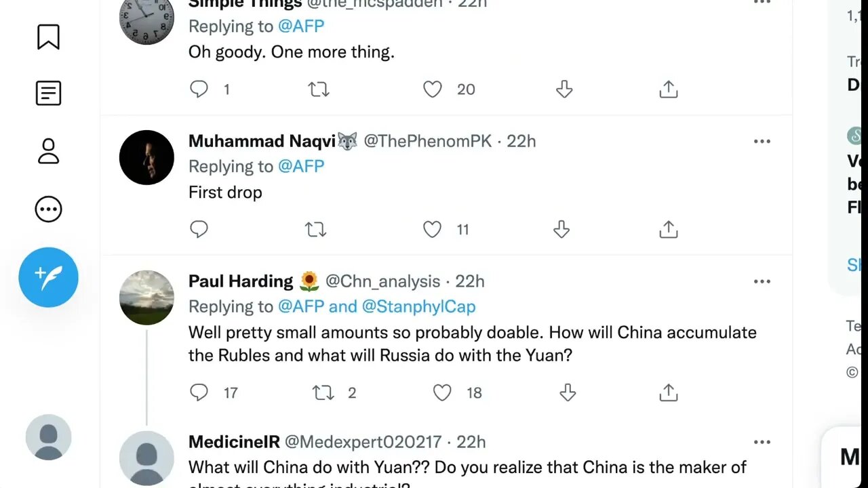Open Lists icon in sidebar
Viewport: 868px width, 488px height.
48,93
